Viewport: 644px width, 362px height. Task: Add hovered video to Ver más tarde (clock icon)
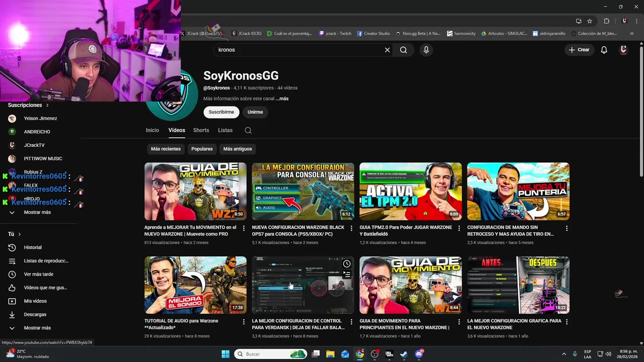[347, 264]
